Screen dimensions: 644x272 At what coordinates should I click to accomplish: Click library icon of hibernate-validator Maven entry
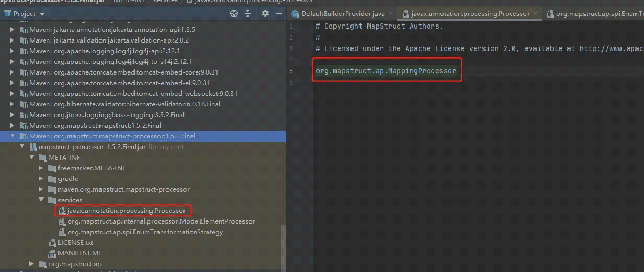[x=23, y=104]
